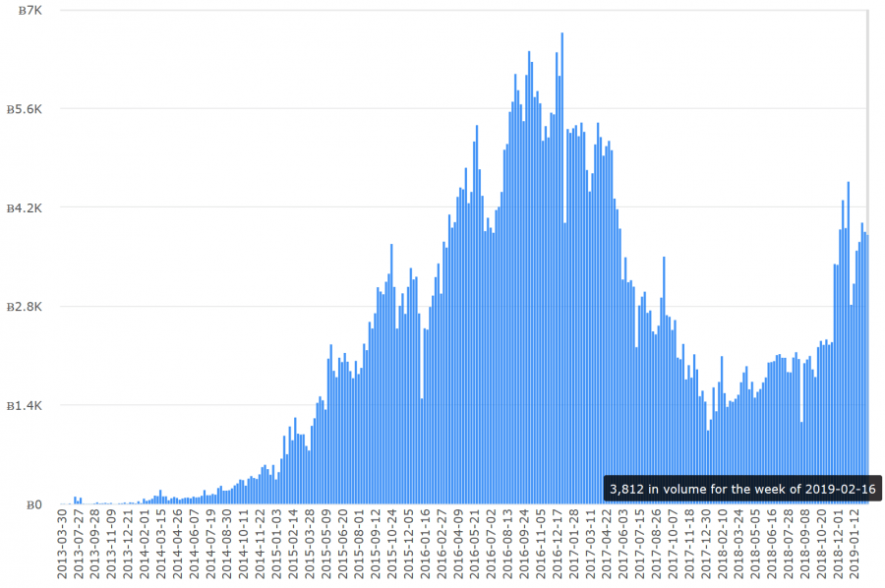Click x-axis date label 2017-07-15
Viewport: 885px width, 588px height.
point(639,544)
